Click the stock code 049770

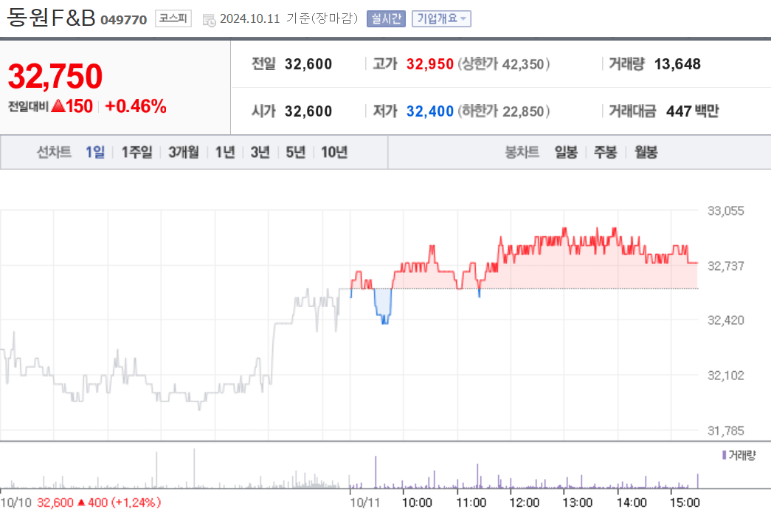(x=123, y=20)
